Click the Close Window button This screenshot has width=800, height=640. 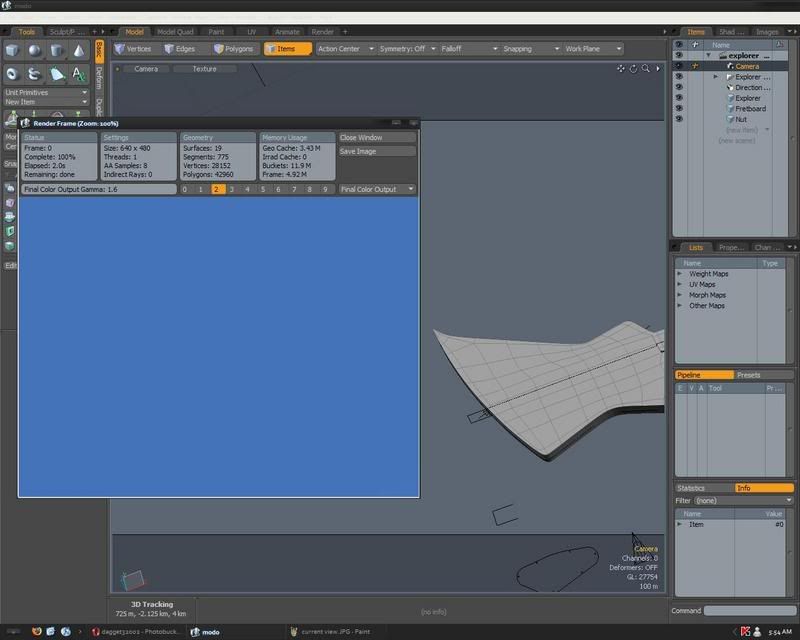[x=377, y=138]
